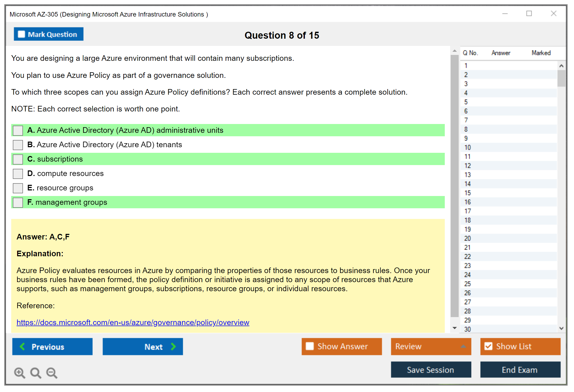This screenshot has width=574, height=392.
Task: Click the reset zoom magnifier icon
Action: coord(36,373)
